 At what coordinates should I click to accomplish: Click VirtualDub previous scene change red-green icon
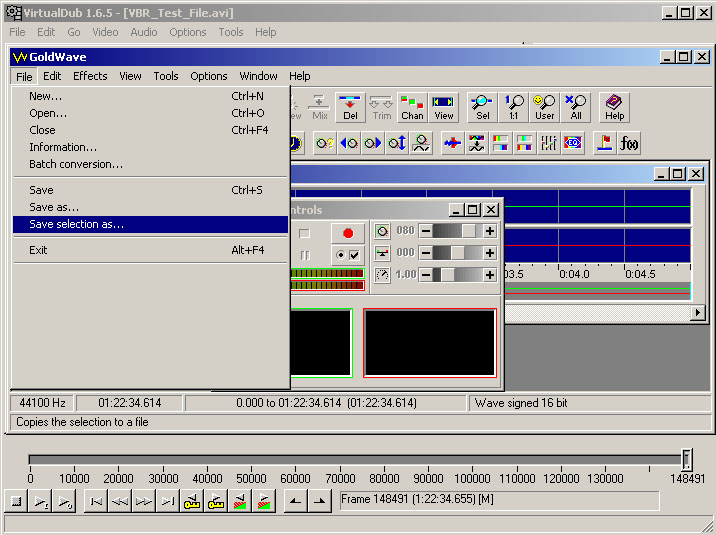[x=240, y=501]
